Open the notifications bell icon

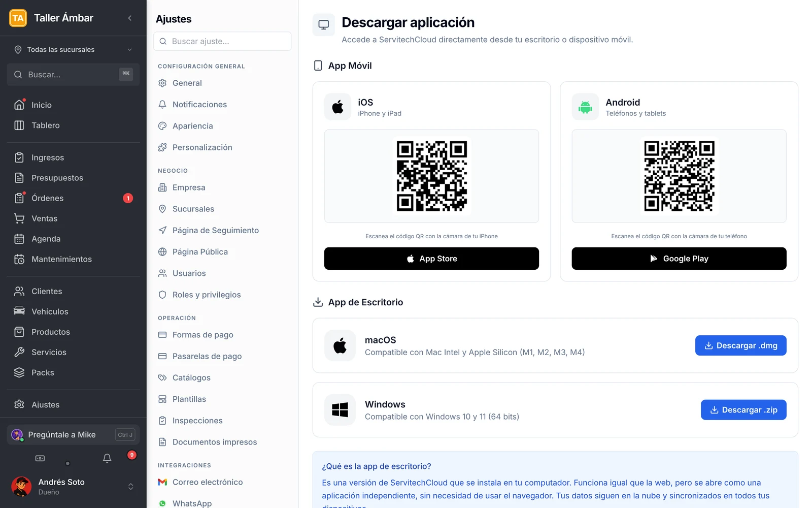pyautogui.click(x=107, y=458)
